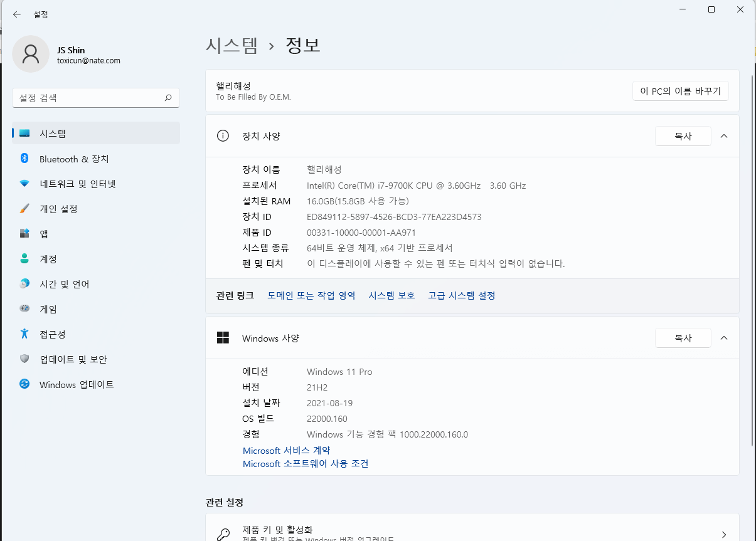
Task: Open Bluetooth & 장치 settings
Action: (96, 159)
